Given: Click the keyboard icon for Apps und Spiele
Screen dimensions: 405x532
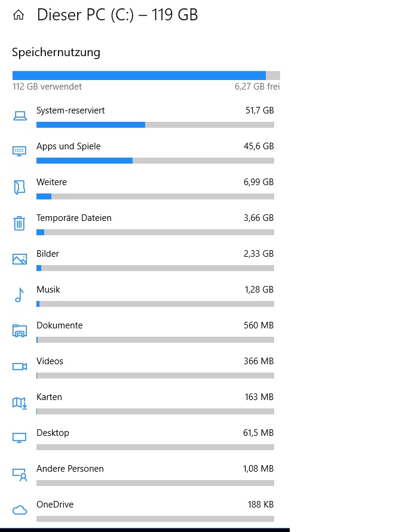Looking at the screenshot, I should [x=19, y=151].
